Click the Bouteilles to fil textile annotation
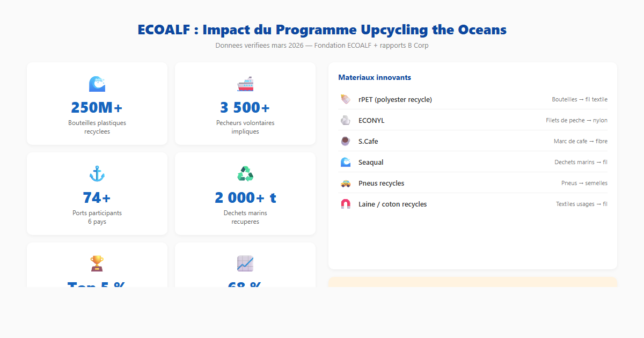Image resolution: width=644 pixels, height=338 pixels. (579, 99)
